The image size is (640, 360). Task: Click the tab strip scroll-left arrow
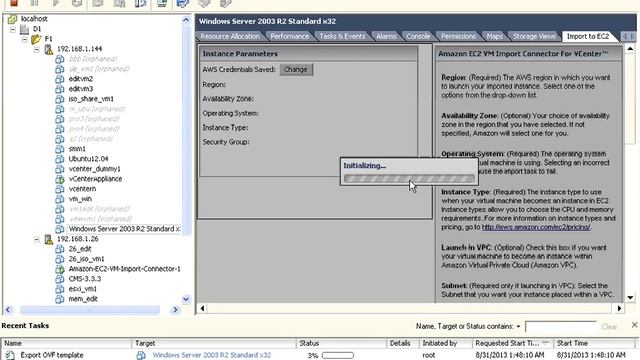[624, 37]
